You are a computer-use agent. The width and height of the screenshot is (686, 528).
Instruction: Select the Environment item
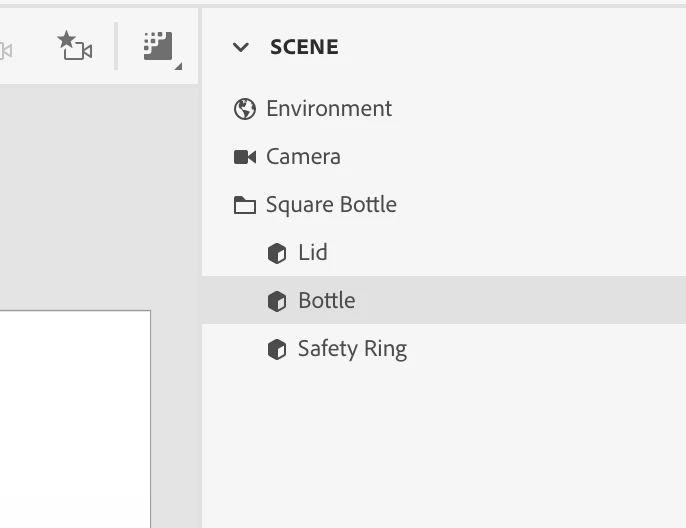pos(328,109)
